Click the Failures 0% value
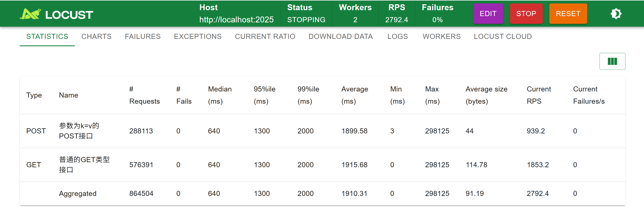This screenshot has height=210, width=644. coord(437,20)
